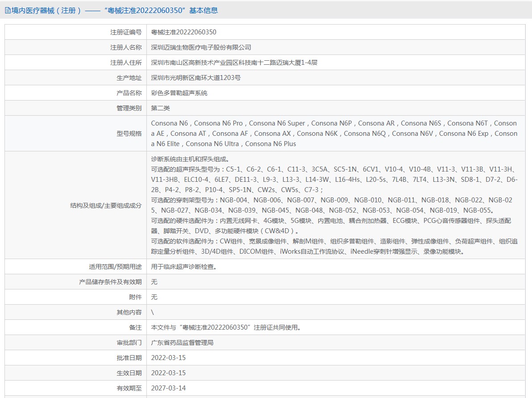
Task: Click the 备注 label
Action: pyautogui.click(x=135, y=328)
